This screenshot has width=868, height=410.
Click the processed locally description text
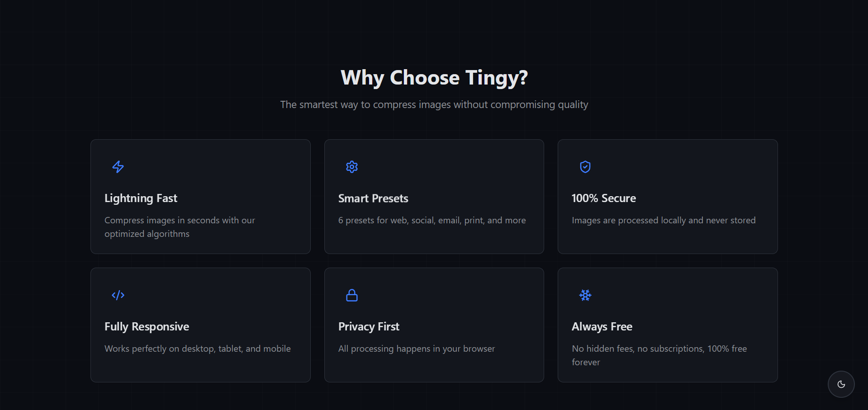point(663,221)
